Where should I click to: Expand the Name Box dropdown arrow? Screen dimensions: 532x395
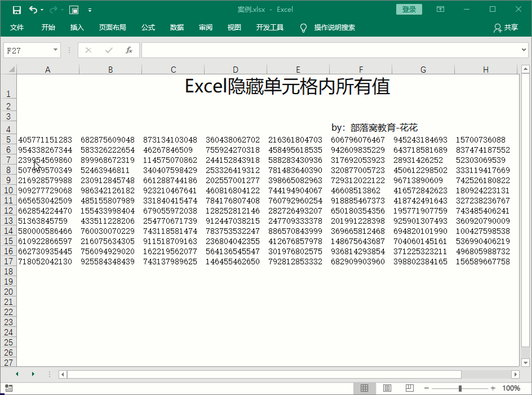pos(55,50)
